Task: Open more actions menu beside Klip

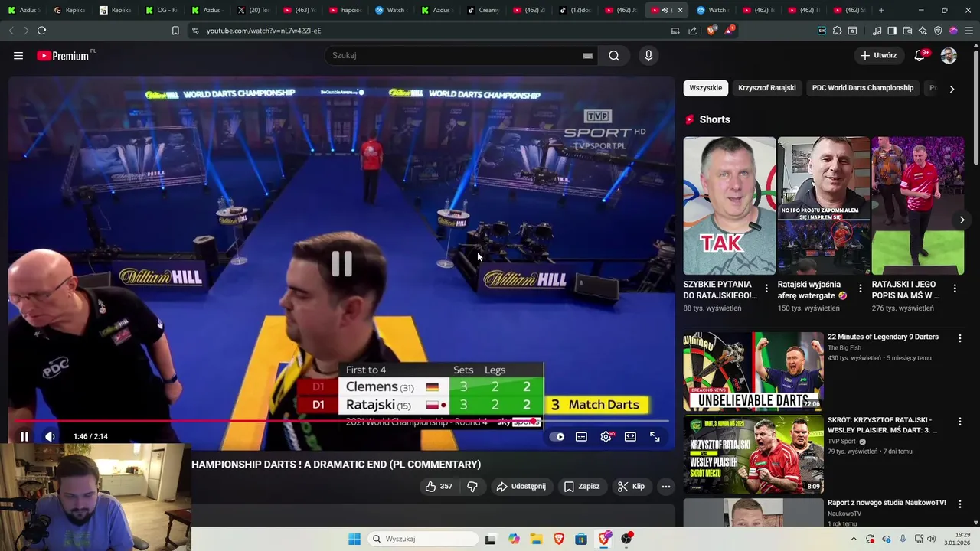Action: pos(666,487)
